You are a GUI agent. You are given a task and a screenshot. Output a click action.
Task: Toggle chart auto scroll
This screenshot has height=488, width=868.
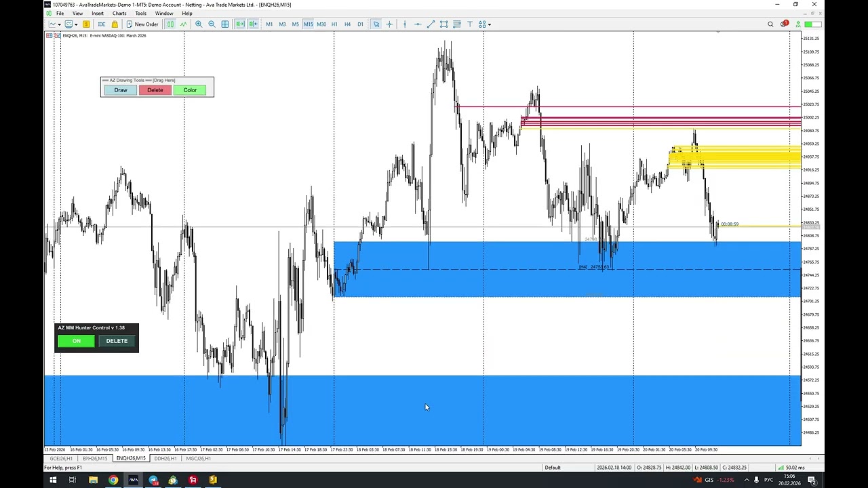coord(240,24)
